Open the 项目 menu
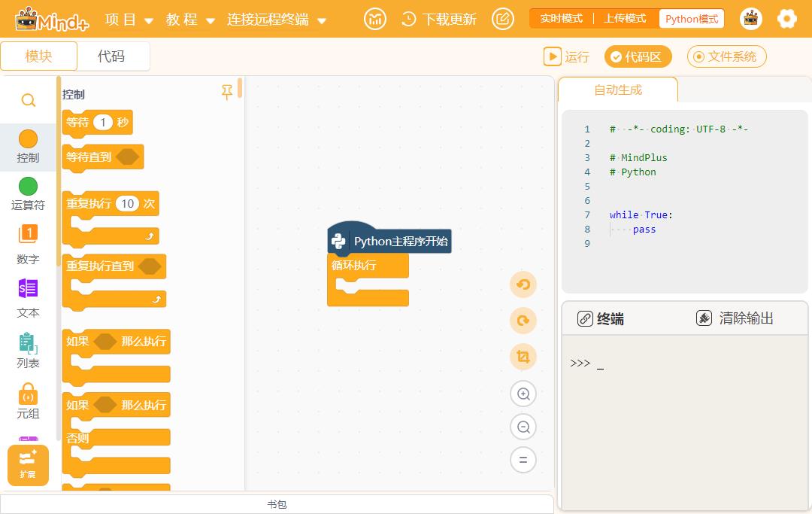The width and height of the screenshot is (812, 514). [129, 20]
